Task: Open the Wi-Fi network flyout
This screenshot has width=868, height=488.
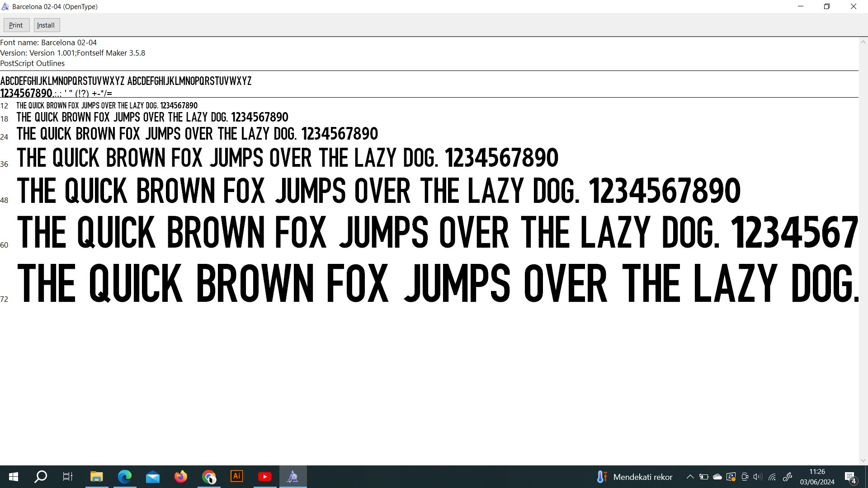Action: coord(772,477)
